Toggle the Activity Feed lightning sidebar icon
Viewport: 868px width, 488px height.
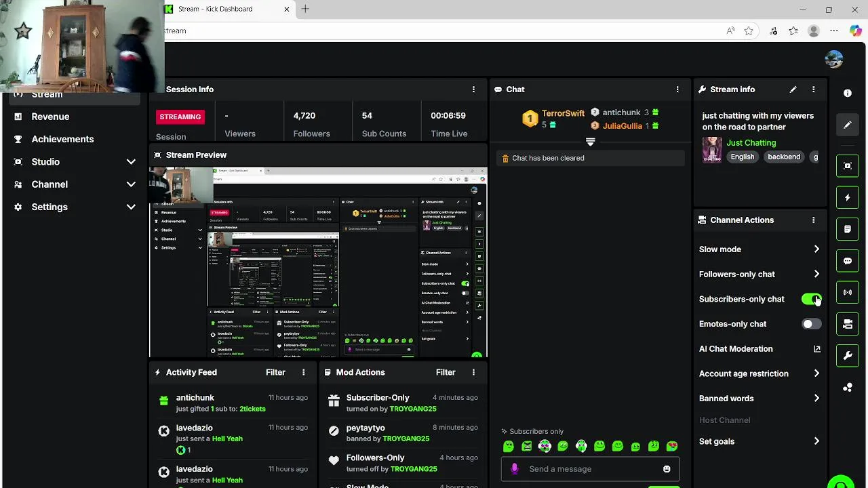(x=848, y=198)
